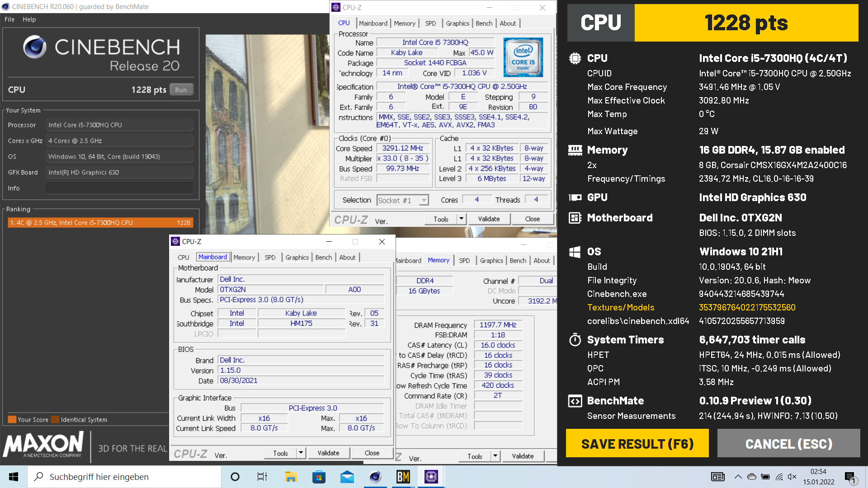Switch to the Bench tab in the top CPU-Z window
This screenshot has width=868, height=488.
484,23
